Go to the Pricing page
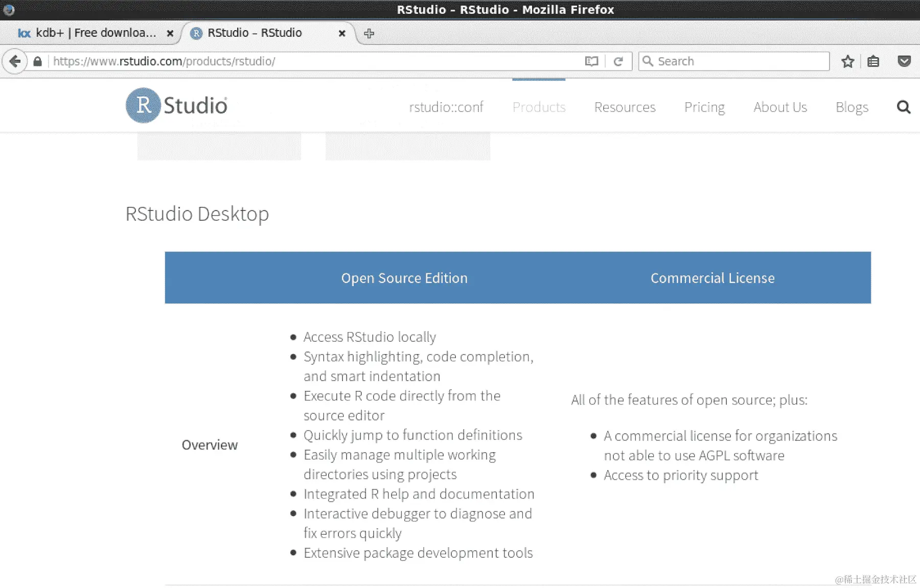The width and height of the screenshot is (920, 588). click(x=704, y=107)
